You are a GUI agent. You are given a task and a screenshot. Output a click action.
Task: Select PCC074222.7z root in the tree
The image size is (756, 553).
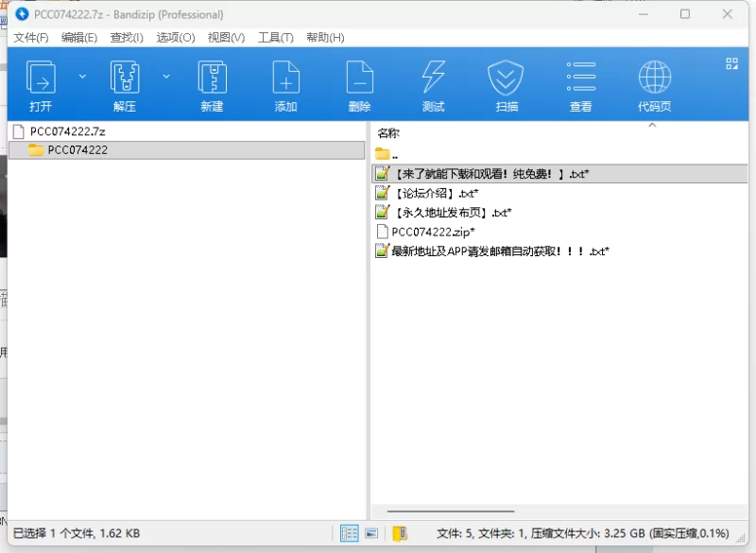pos(67,131)
